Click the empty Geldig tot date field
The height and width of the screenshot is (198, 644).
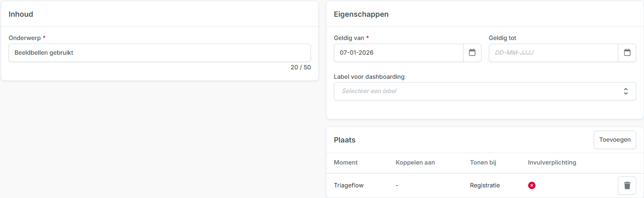pos(553,53)
